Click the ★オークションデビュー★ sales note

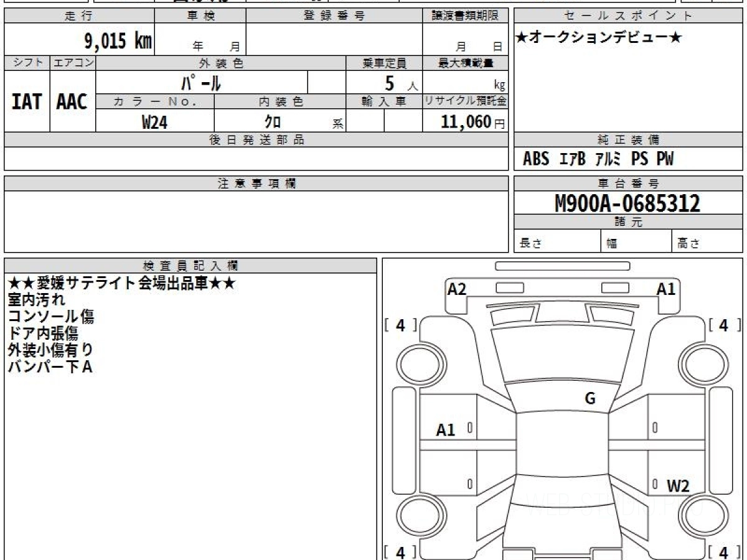pyautogui.click(x=599, y=38)
